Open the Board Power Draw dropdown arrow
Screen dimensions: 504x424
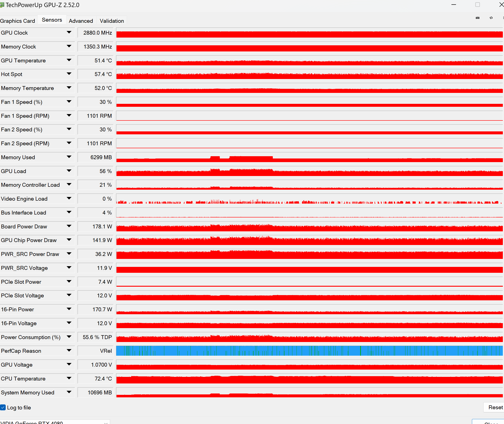tap(69, 226)
